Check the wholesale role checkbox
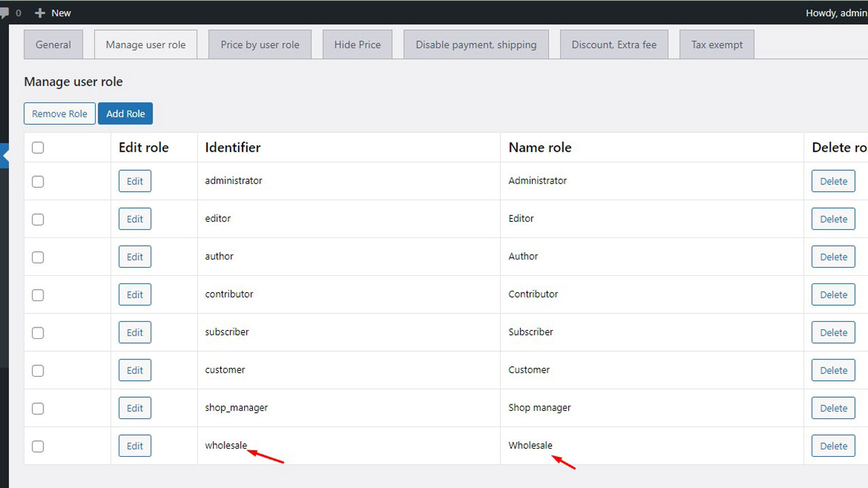The width and height of the screenshot is (868, 488). pos(38,446)
